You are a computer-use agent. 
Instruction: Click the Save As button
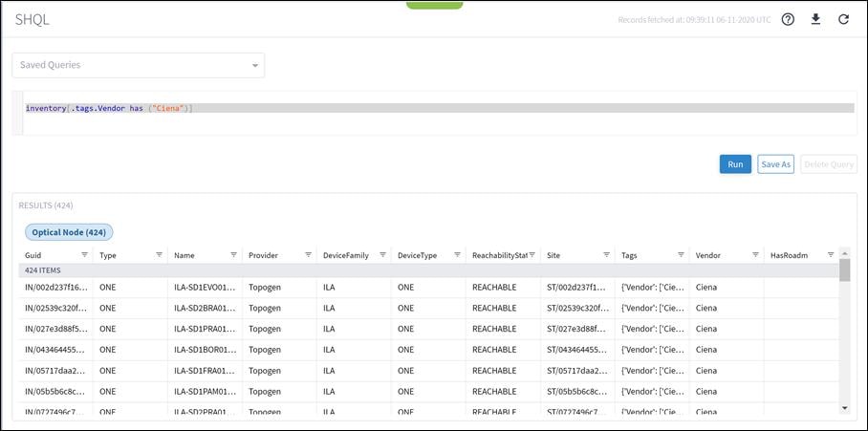point(775,164)
